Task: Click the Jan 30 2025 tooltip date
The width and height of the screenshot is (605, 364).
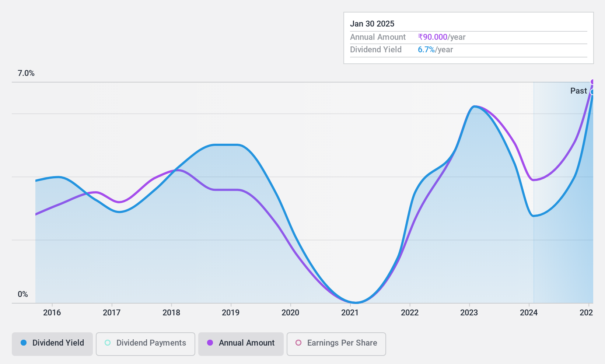Action: pyautogui.click(x=372, y=24)
